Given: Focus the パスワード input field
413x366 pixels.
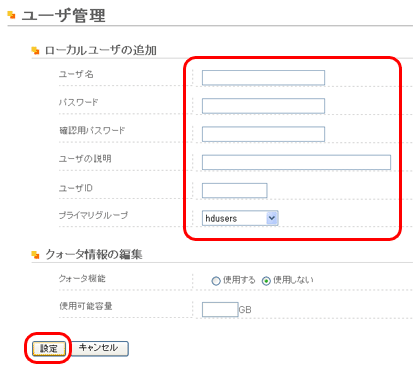Looking at the screenshot, I should [263, 106].
